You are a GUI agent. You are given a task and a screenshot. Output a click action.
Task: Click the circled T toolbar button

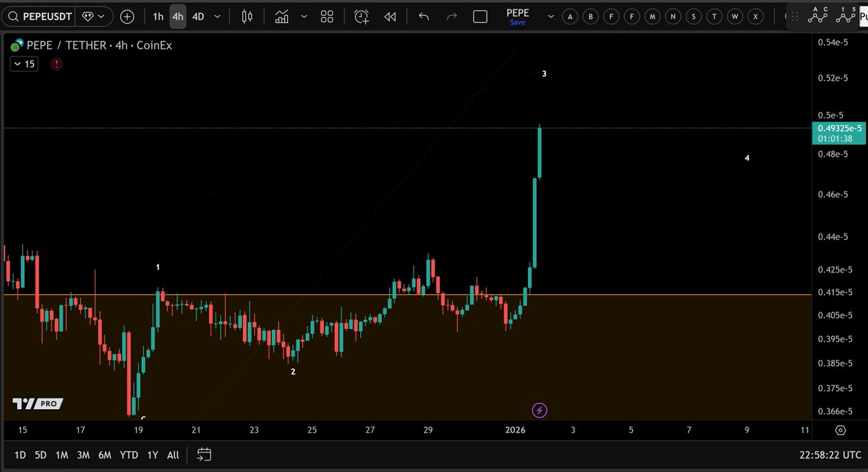coord(715,16)
